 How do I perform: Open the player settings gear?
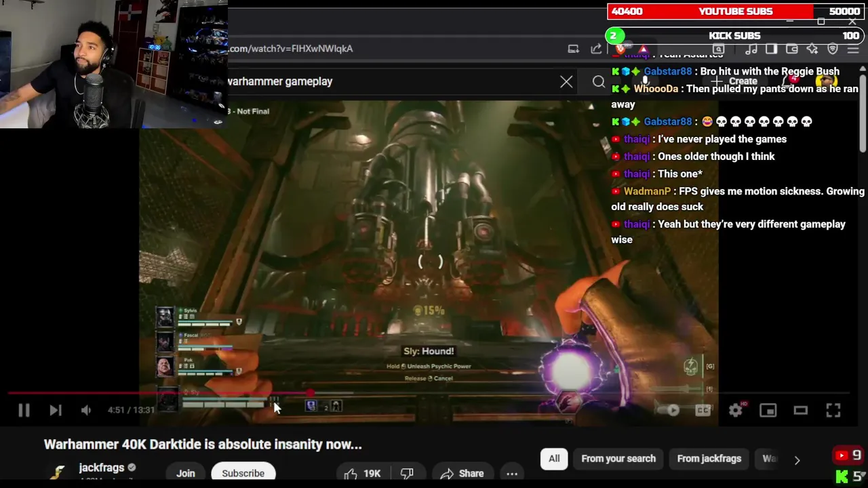(736, 410)
